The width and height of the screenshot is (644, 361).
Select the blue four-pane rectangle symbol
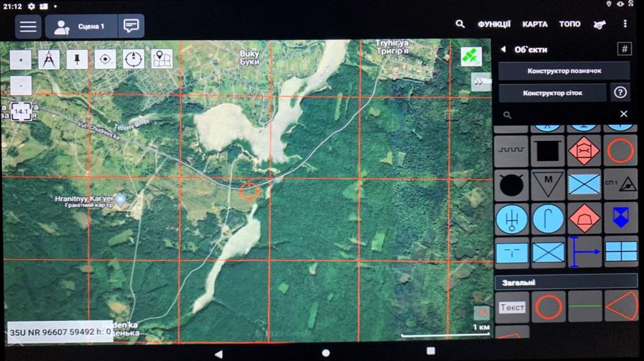coord(620,253)
